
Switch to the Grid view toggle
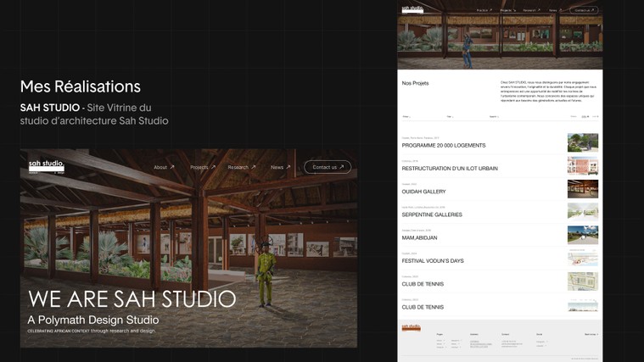[x=596, y=116]
